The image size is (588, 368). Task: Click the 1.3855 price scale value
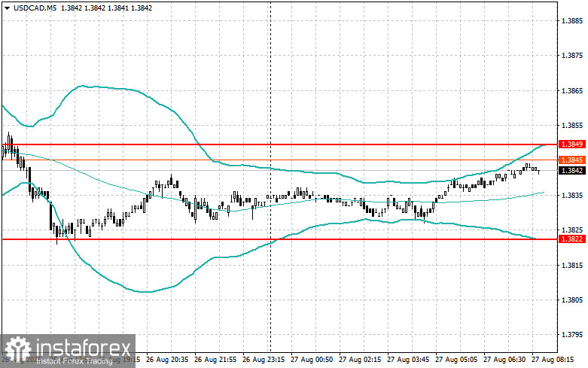pos(572,126)
